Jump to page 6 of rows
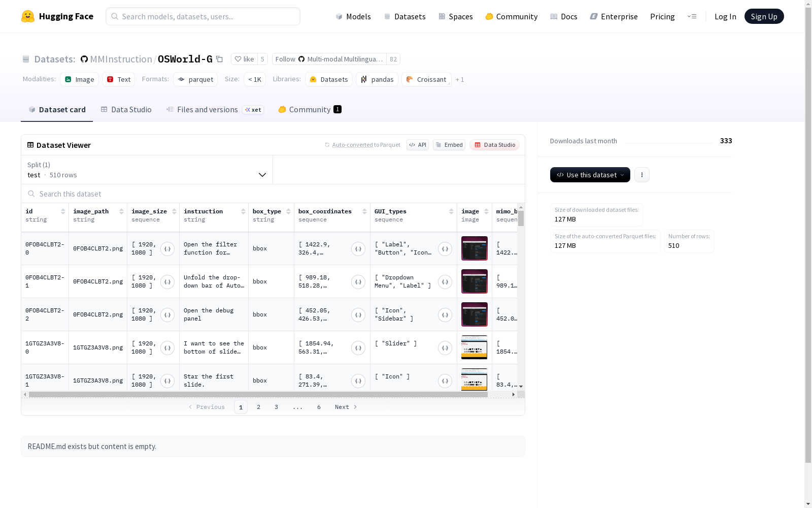Screen dimensions: 812x508 tap(319, 407)
